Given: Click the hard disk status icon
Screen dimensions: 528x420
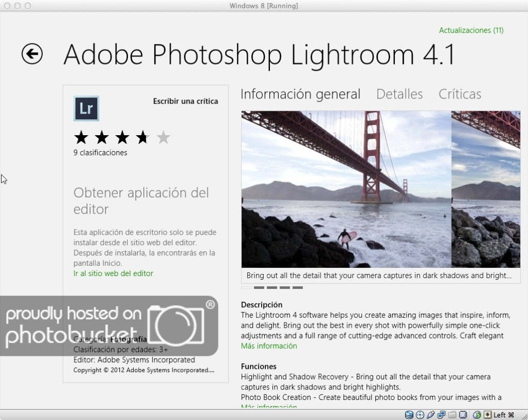Looking at the screenshot, I should 409,415.
